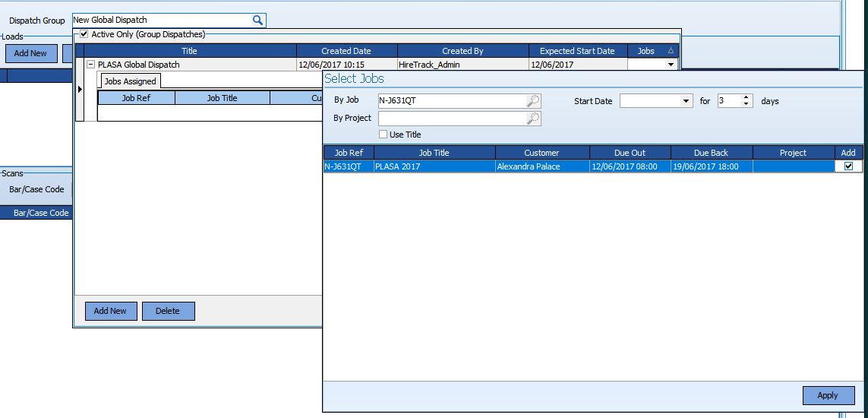Screen dimensions: 868x418
Task: Open the Start Date dropdown
Action: coord(686,101)
